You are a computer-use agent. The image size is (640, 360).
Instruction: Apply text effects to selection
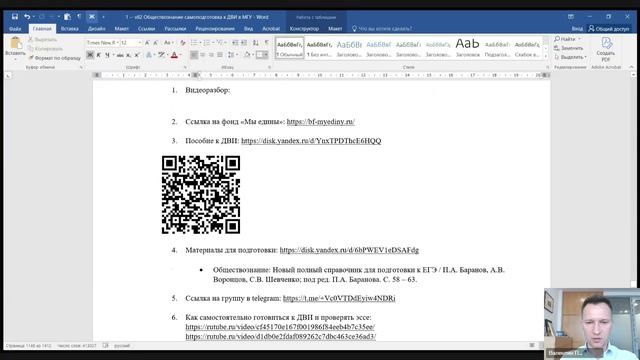[x=149, y=55]
